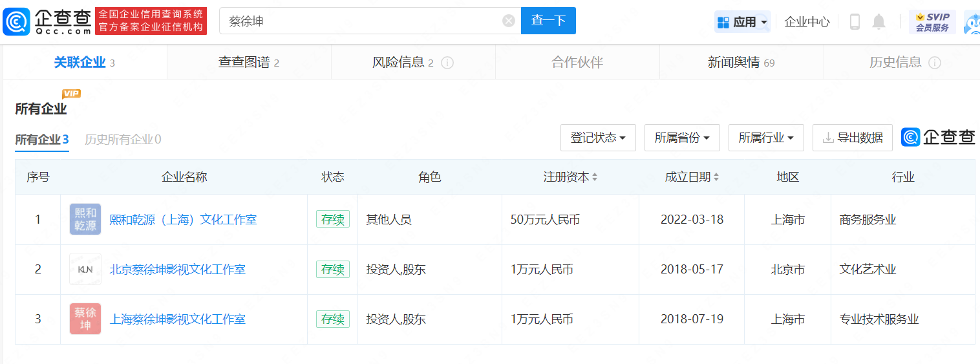
Task: Click the 熙和乾源 company logo thumbnail
Action: 85,220
